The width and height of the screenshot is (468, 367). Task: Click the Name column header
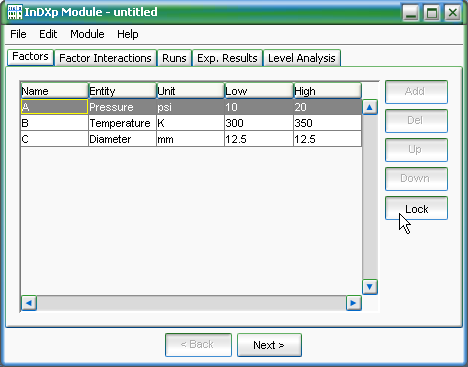point(54,91)
